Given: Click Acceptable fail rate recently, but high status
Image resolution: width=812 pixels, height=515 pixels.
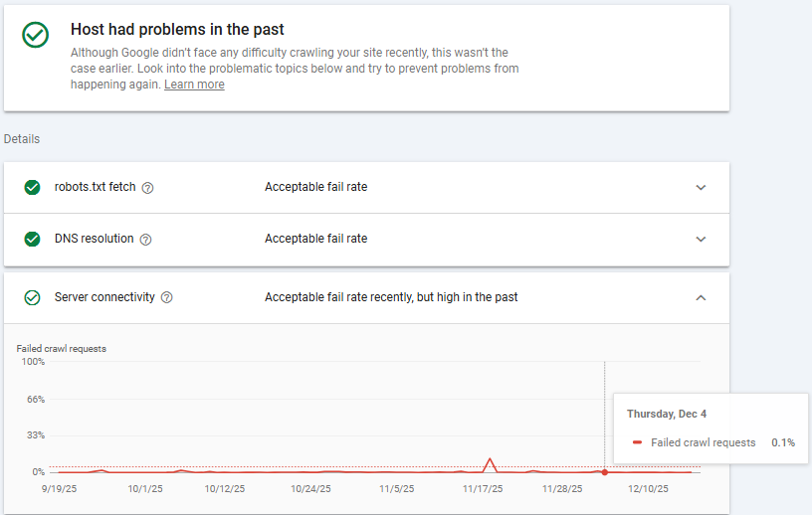Looking at the screenshot, I should pos(391,297).
